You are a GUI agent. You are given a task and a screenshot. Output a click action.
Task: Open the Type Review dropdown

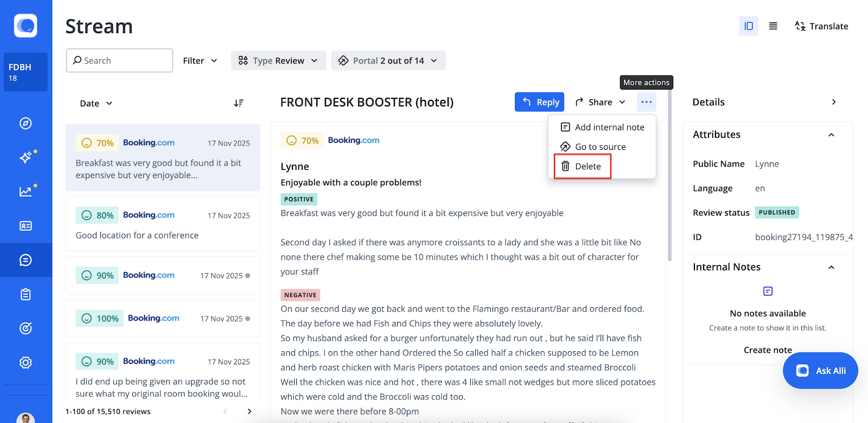(278, 61)
